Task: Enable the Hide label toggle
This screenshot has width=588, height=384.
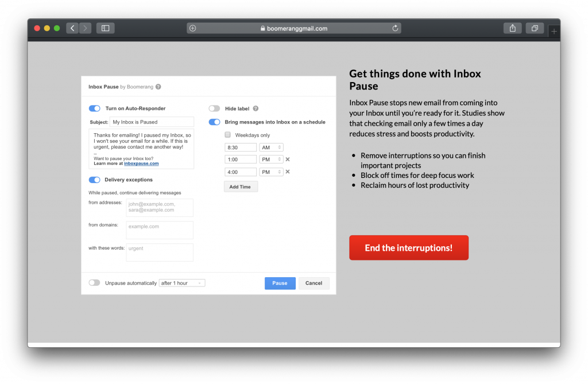Action: 214,108
